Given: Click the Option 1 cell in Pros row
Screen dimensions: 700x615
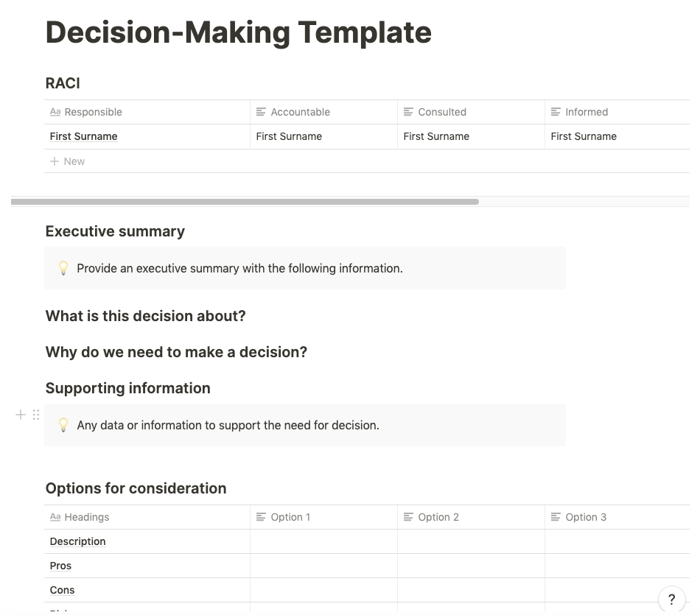Looking at the screenshot, I should (x=323, y=566).
